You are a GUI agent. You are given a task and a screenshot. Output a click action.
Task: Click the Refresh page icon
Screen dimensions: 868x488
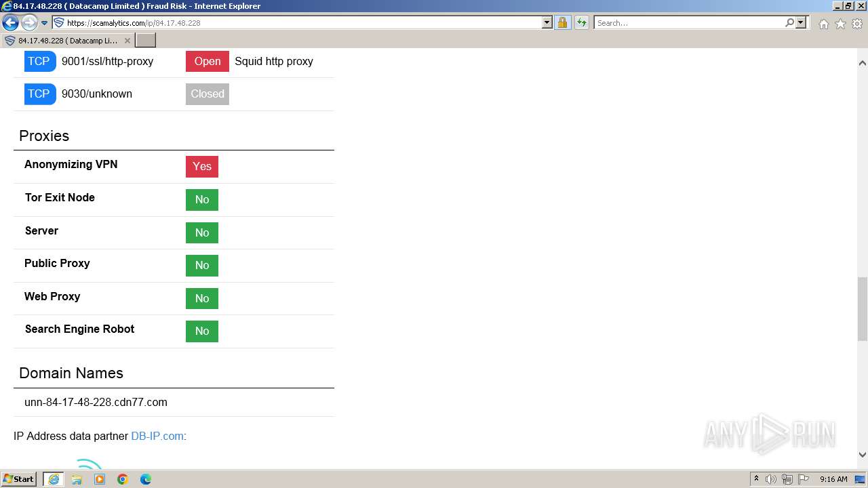pyautogui.click(x=582, y=23)
